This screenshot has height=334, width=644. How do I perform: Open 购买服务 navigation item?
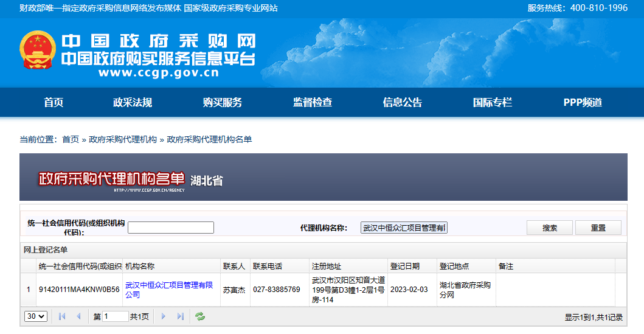[223, 102]
